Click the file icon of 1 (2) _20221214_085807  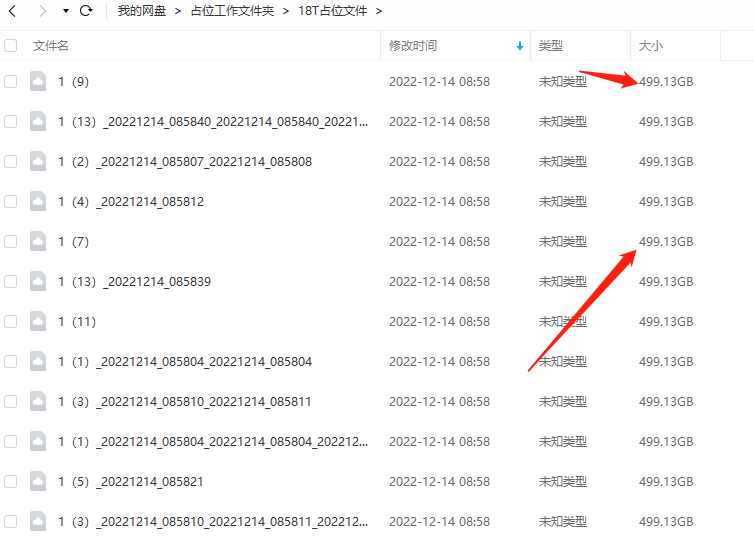tap(38, 161)
